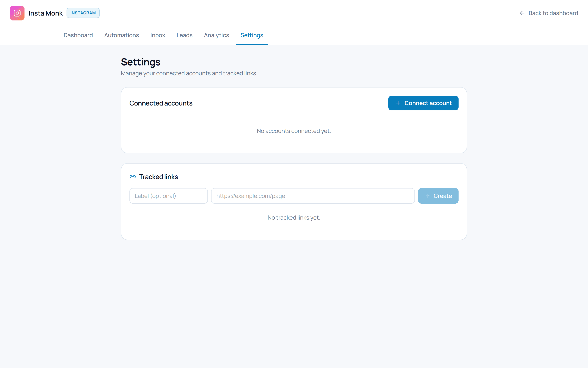Click the back arrow icon beside Back to dashboard

pos(522,13)
